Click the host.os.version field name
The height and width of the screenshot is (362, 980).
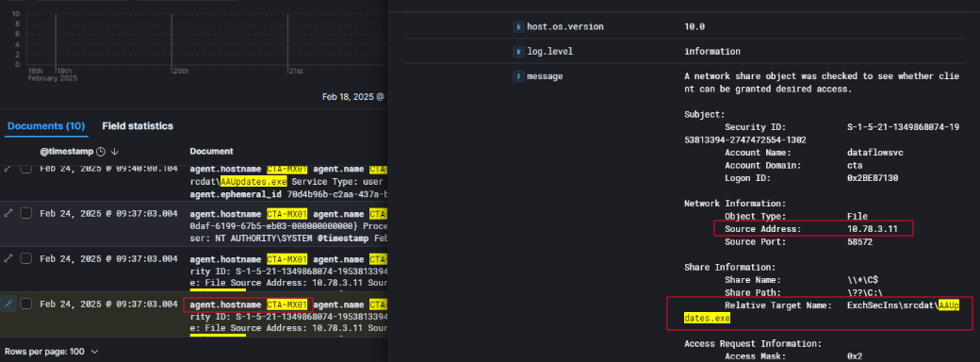coord(565,27)
